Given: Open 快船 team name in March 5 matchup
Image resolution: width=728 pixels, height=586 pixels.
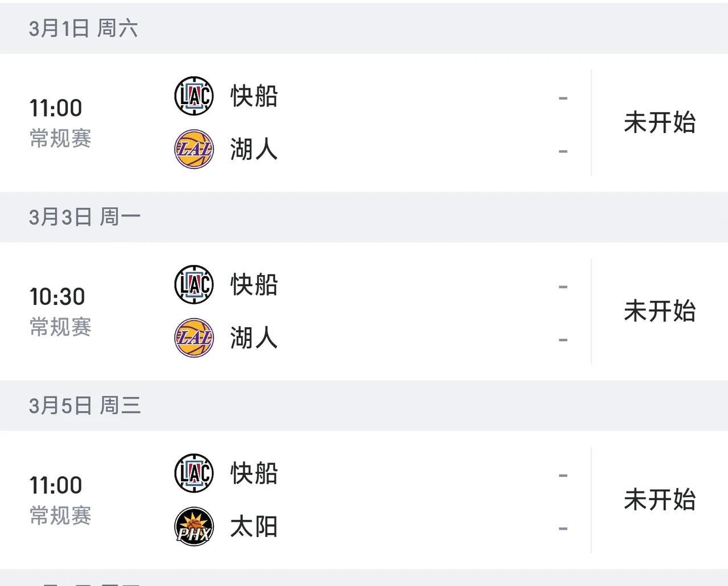Looking at the screenshot, I should coord(254,473).
